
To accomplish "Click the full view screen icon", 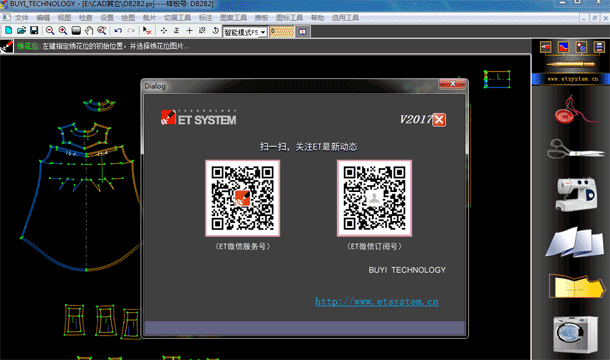I will [x=76, y=30].
